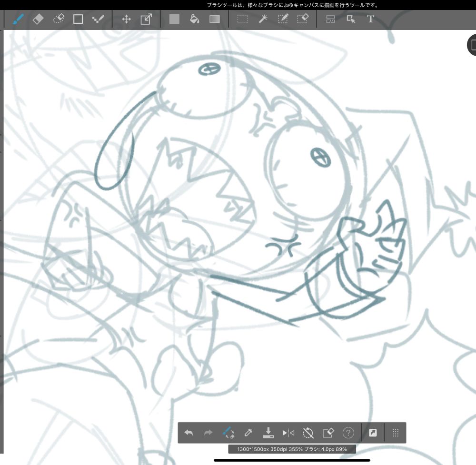Select the Gradient tool
476x465 pixels.
pyautogui.click(x=215, y=19)
